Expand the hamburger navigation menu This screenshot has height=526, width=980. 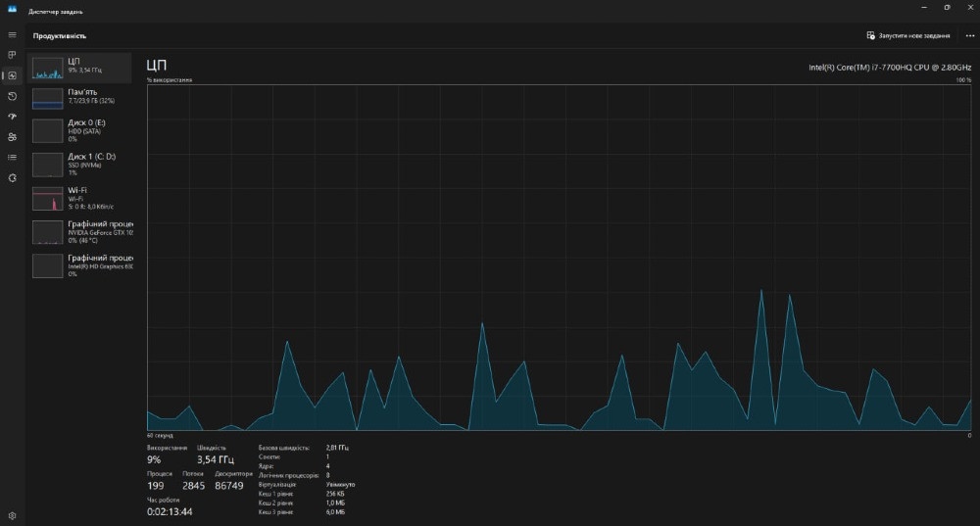(13, 35)
